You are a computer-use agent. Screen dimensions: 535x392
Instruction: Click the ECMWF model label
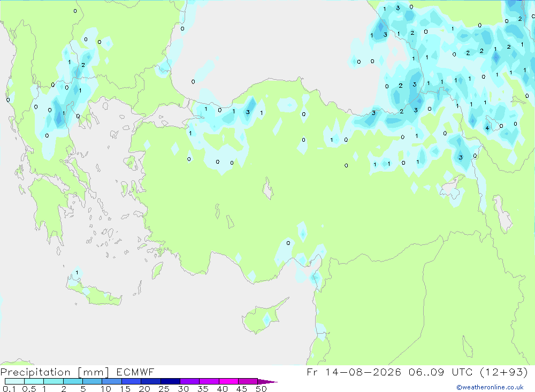coord(135,372)
